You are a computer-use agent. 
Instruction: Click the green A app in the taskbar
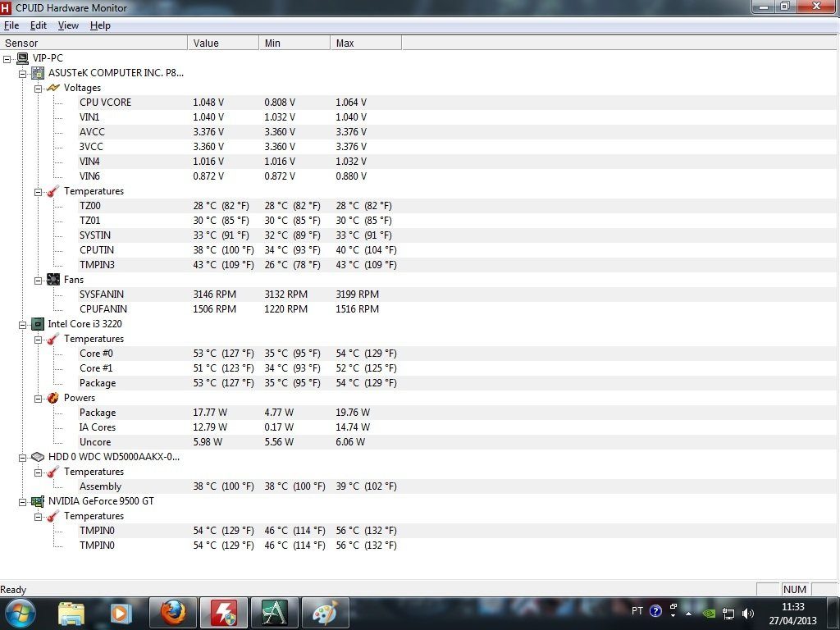pos(274,614)
